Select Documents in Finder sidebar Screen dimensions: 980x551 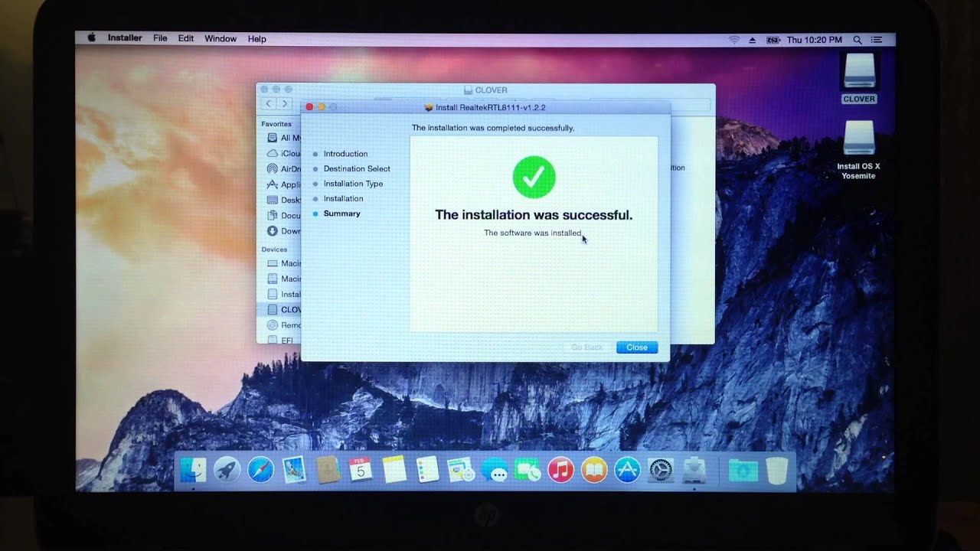point(283,216)
